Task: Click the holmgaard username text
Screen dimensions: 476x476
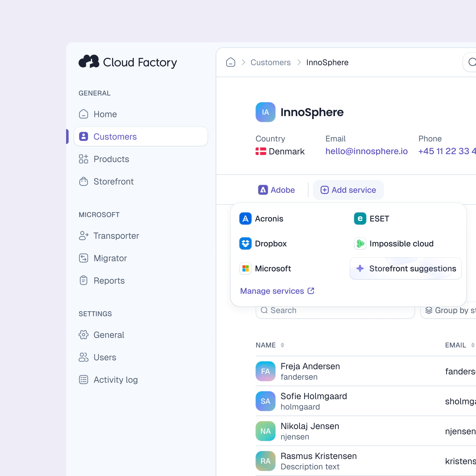Action: [x=300, y=407]
